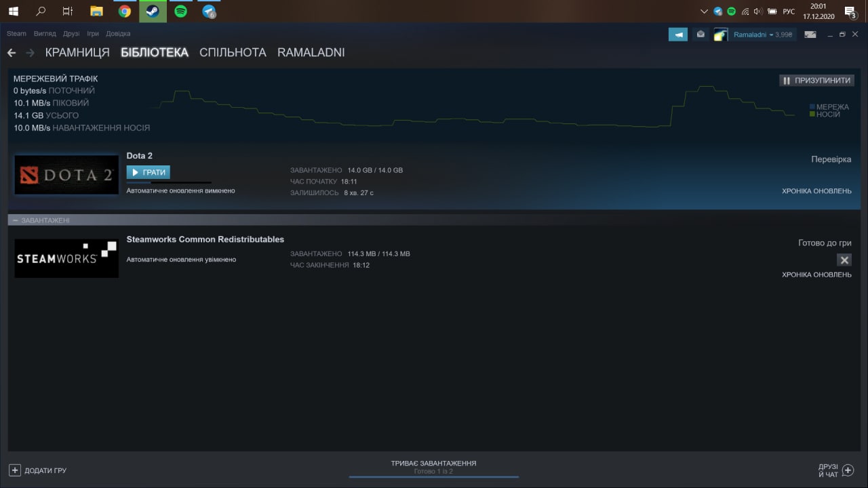This screenshot has height=488, width=868.
Task: Switch to БІБЛІОТЕКА tab
Action: [155, 53]
